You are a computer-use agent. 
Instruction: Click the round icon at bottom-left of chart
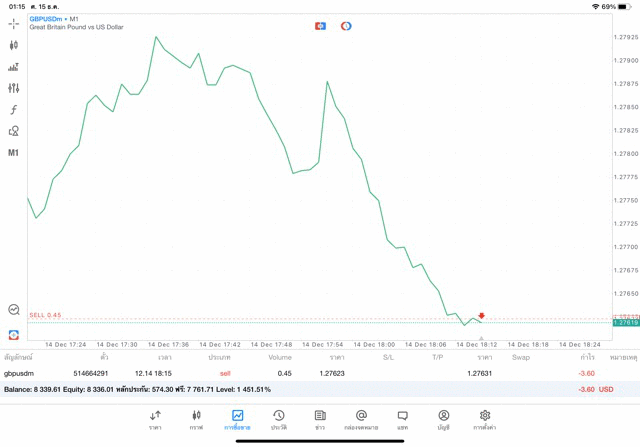(x=13, y=310)
